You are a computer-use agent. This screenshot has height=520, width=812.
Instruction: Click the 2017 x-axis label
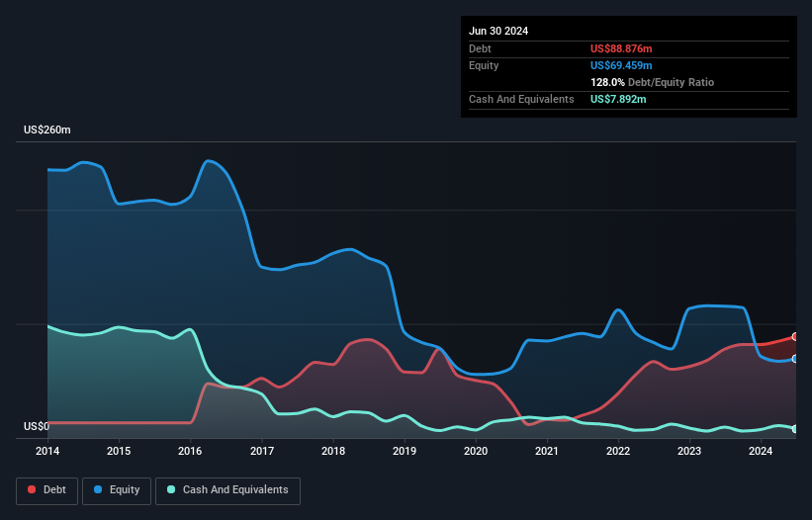point(262,451)
